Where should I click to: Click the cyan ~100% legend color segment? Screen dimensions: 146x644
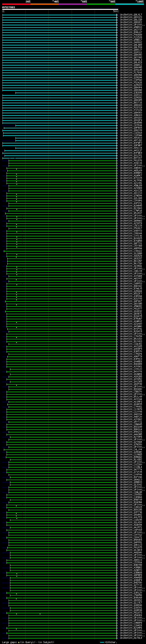pos(130,4)
